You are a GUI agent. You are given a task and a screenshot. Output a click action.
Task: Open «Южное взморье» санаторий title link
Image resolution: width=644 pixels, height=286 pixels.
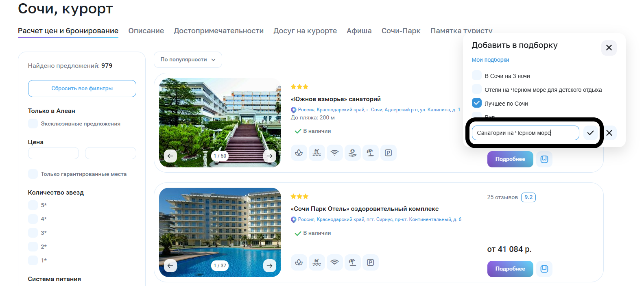click(x=336, y=99)
